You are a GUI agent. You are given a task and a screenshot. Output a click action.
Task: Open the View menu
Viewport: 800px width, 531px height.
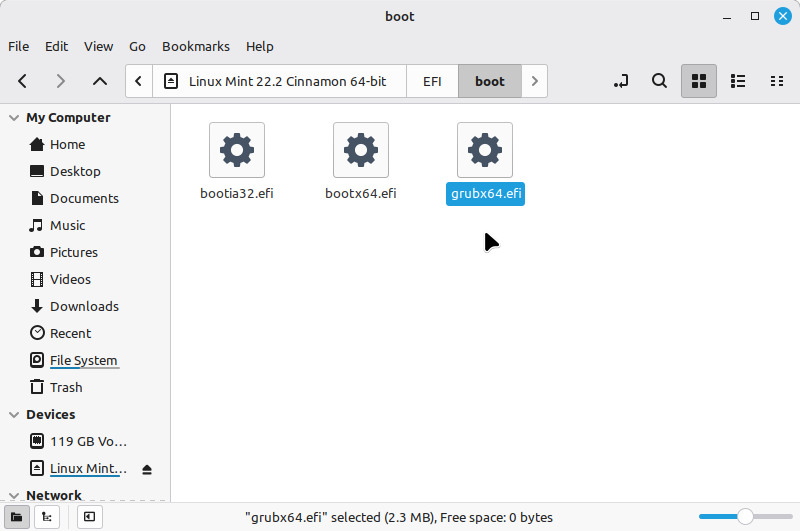(x=98, y=46)
